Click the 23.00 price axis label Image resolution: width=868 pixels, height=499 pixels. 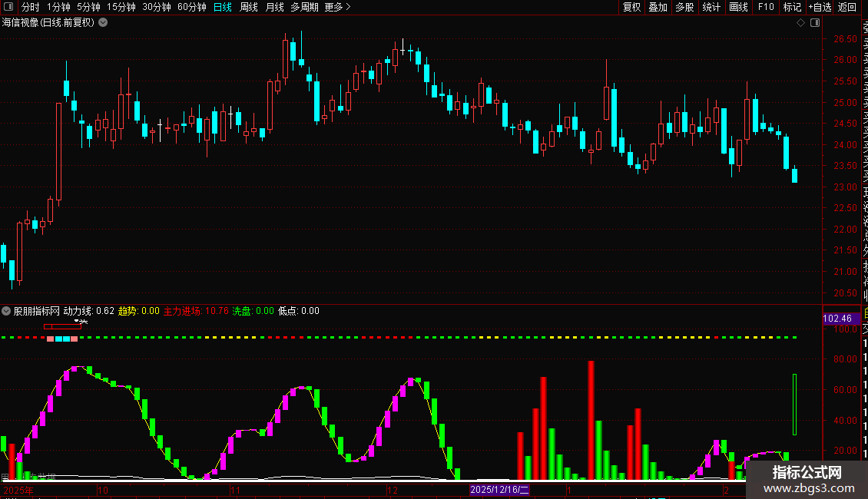845,187
